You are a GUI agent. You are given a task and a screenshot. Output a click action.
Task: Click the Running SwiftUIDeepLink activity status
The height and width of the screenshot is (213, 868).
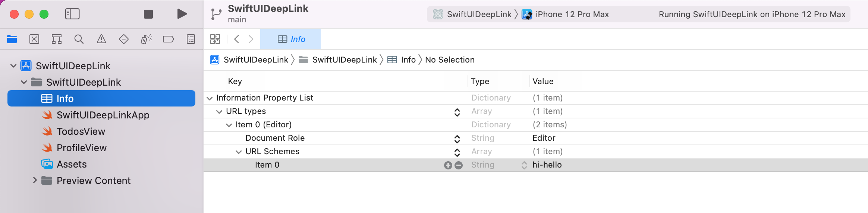(752, 14)
